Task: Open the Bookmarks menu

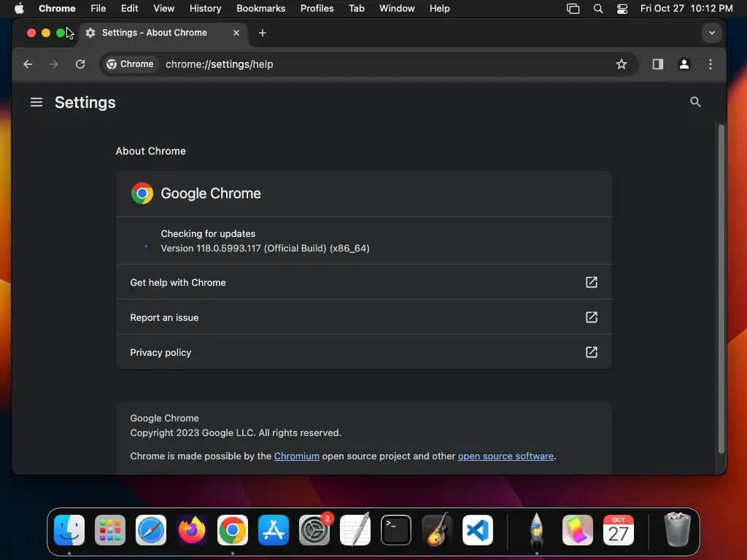Action: (260, 9)
